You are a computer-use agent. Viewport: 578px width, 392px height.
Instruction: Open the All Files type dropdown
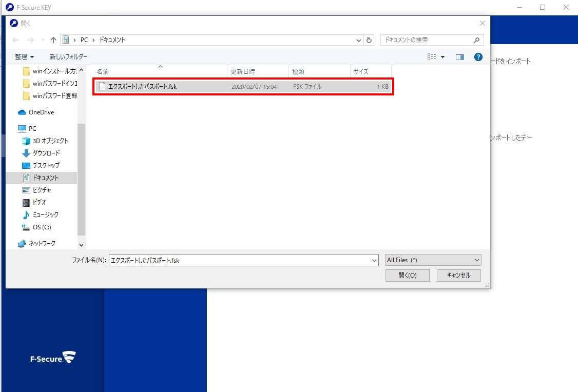click(x=433, y=260)
